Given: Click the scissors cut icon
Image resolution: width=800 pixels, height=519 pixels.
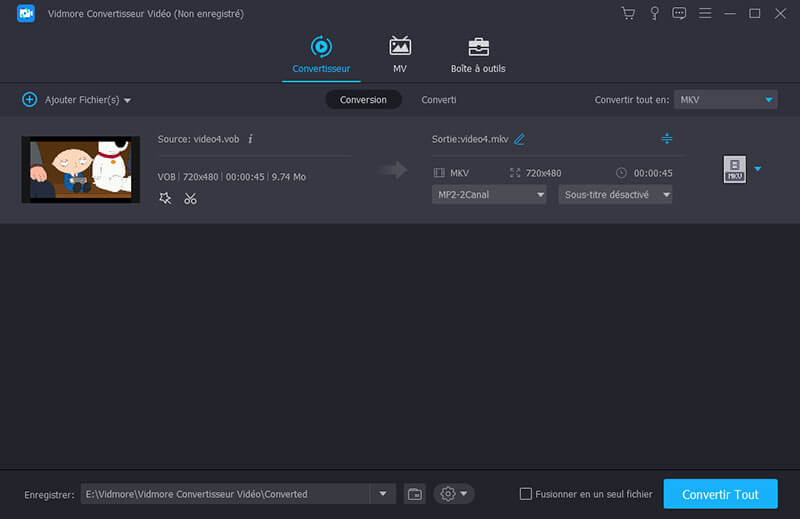Looking at the screenshot, I should pyautogui.click(x=190, y=198).
